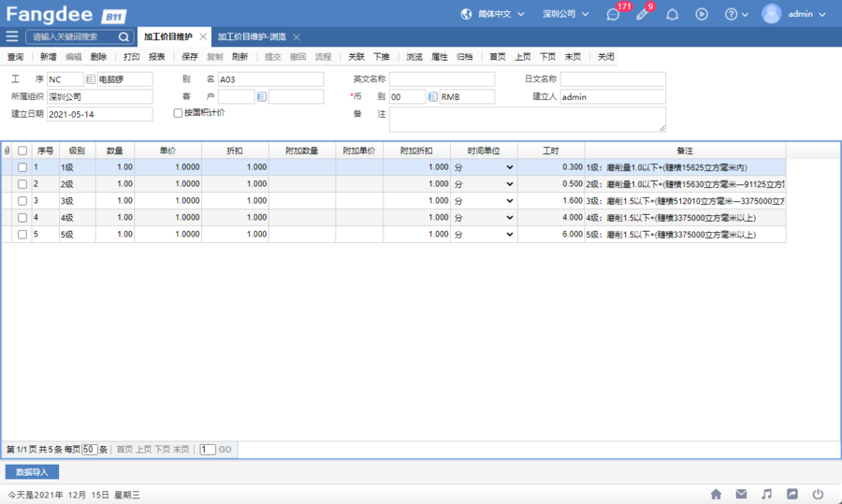Expand the admin account dropdown arrow

822,14
